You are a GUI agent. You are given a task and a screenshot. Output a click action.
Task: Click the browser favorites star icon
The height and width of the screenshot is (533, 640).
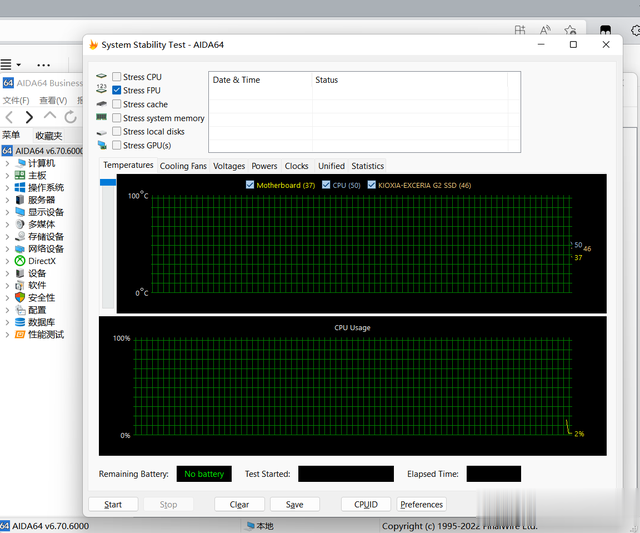[570, 30]
